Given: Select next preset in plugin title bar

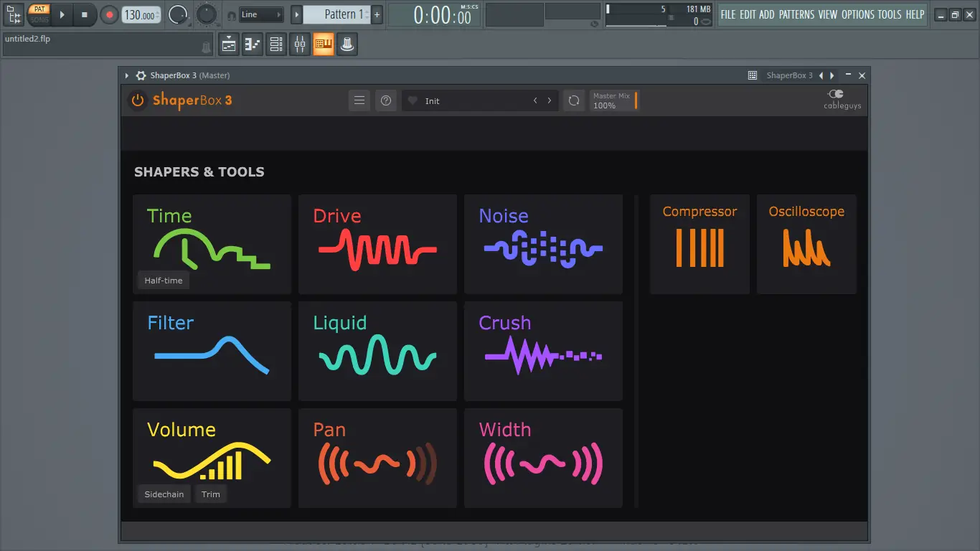Looking at the screenshot, I should click(x=831, y=75).
